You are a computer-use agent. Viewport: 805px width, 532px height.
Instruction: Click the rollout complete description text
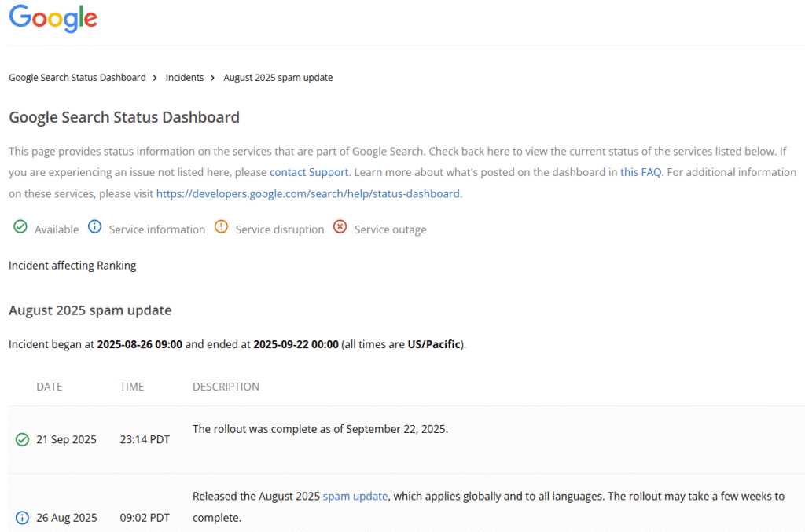point(320,429)
